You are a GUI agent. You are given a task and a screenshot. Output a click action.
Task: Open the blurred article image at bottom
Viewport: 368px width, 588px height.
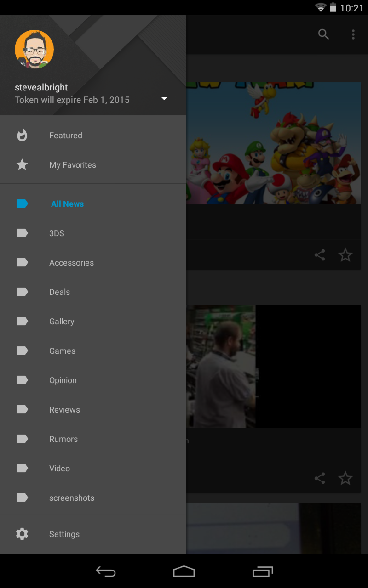(274, 528)
